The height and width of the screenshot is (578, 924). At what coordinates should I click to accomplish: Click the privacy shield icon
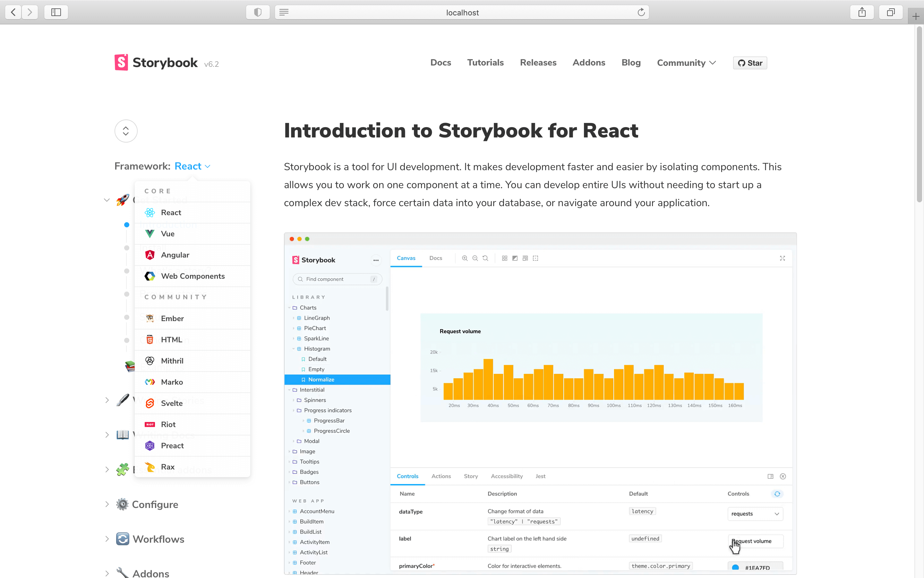(x=258, y=12)
